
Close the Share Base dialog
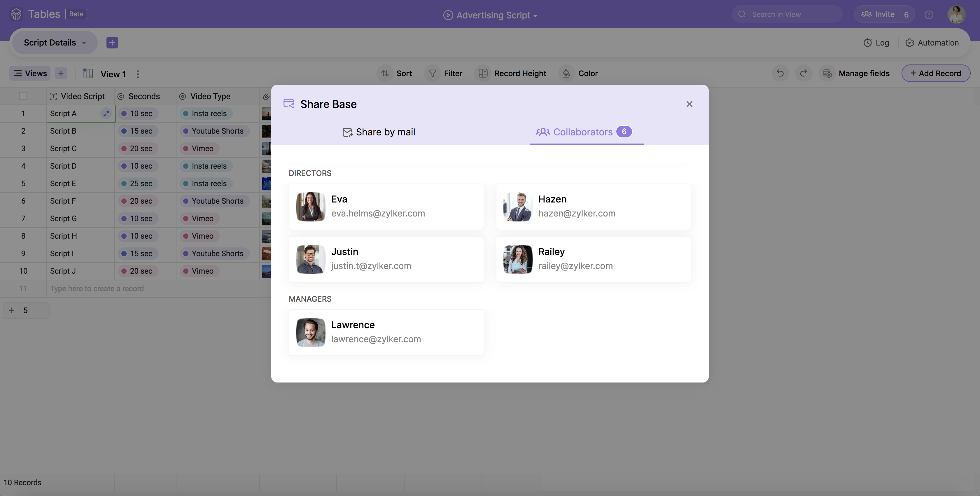tap(689, 104)
